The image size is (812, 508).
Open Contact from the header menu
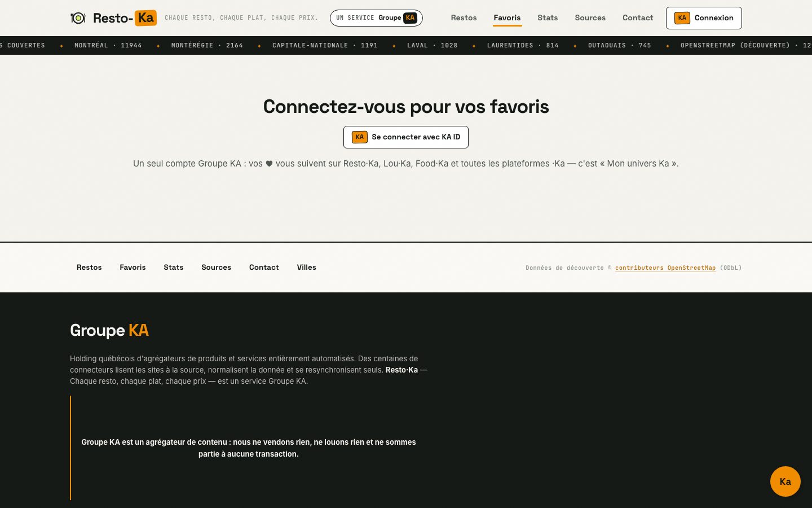(x=638, y=18)
